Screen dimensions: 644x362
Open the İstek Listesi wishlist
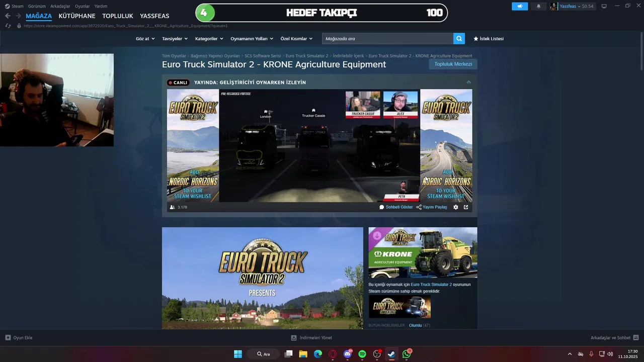[489, 39]
